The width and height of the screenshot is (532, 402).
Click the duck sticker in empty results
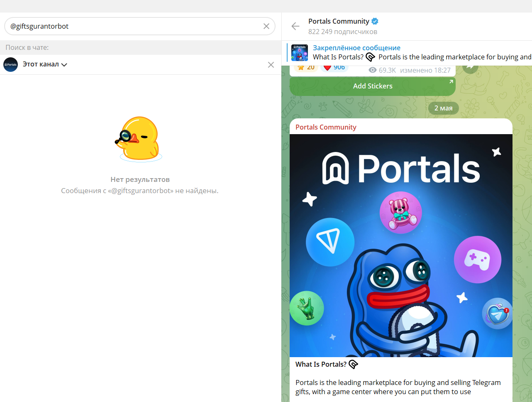139,139
